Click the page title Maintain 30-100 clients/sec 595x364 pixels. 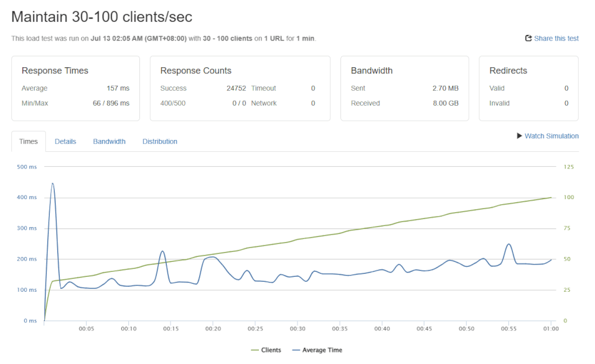[101, 17]
